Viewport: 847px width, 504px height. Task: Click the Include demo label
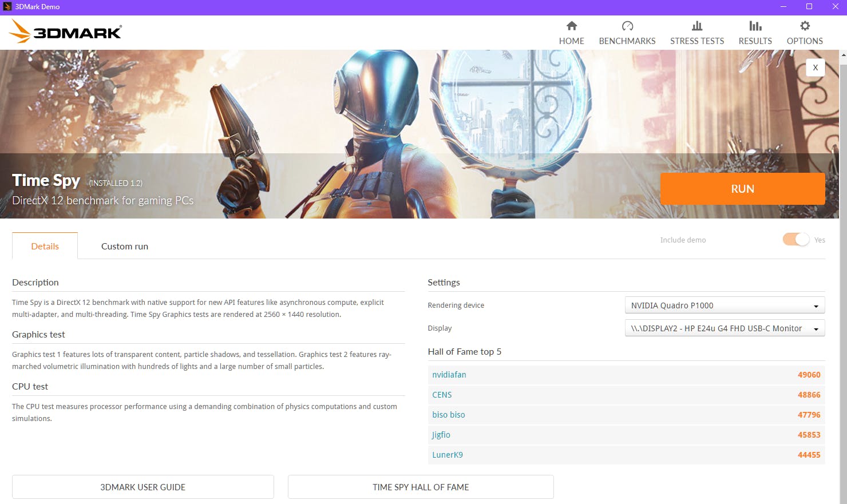click(x=683, y=240)
